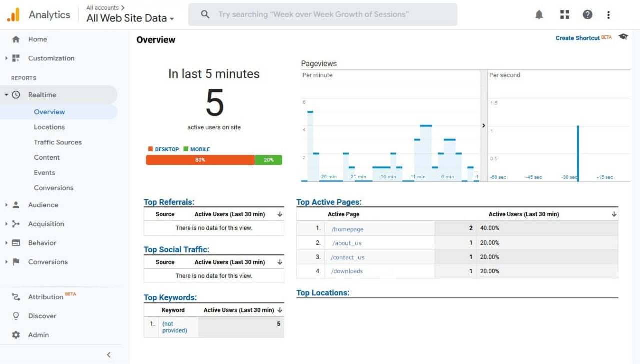Image resolution: width=640 pixels, height=364 pixels.
Task: Click the Acquisition arrows icon
Action: [16, 224]
